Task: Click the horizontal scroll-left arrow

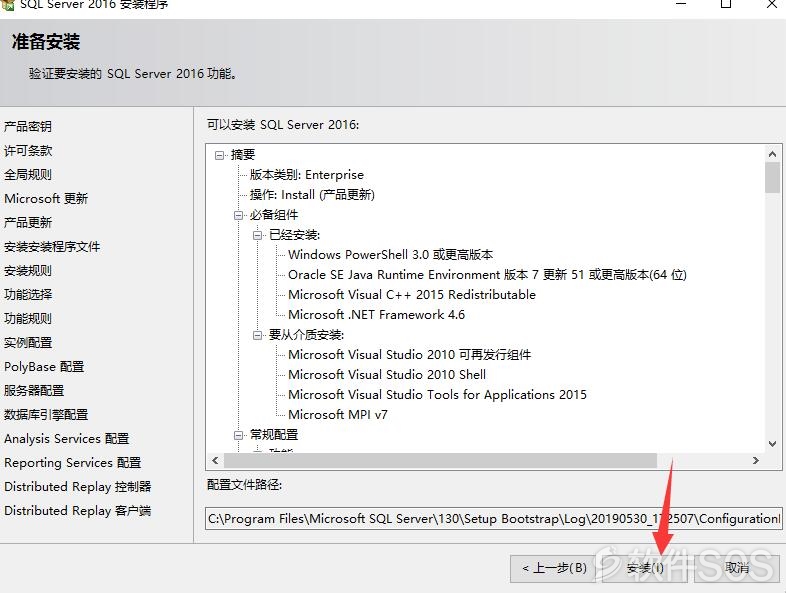Action: 215,460
